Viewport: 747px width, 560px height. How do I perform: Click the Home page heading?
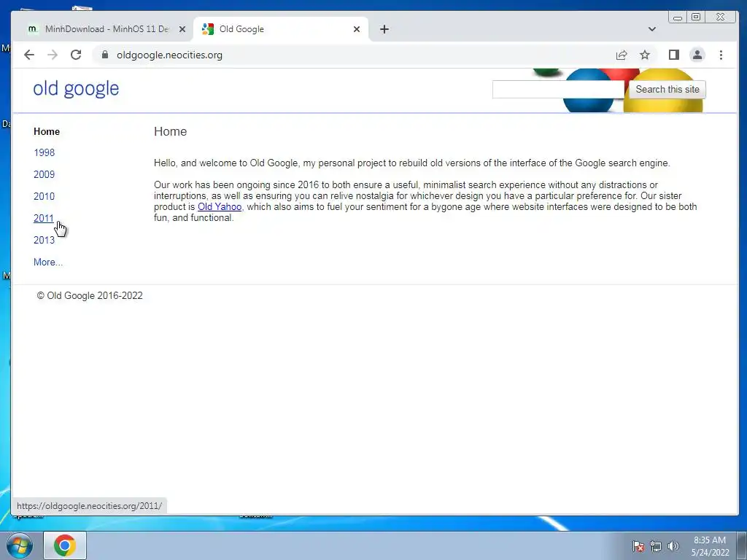point(171,131)
